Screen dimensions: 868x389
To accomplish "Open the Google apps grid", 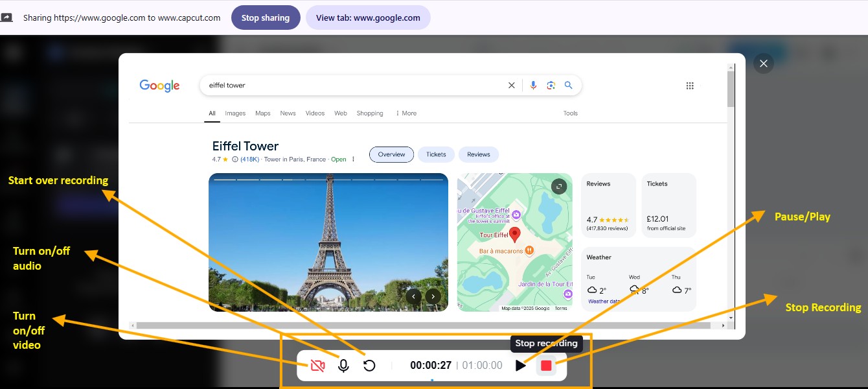I will [690, 86].
